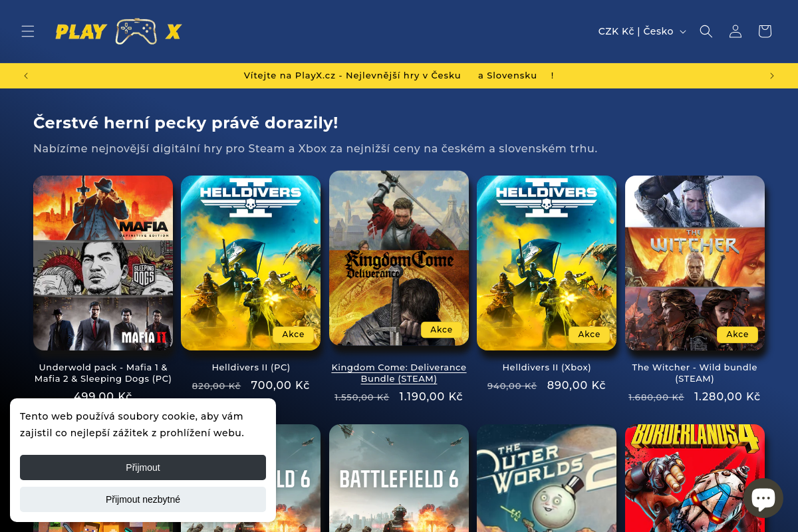This screenshot has width=798, height=532.
Task: Open Helldivers II (PC) title link
Action: [251, 367]
